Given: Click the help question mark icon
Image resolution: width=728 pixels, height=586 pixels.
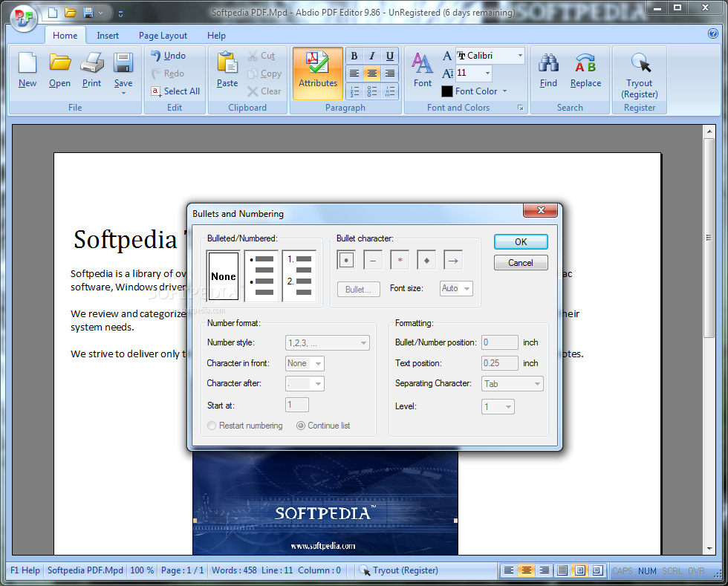Looking at the screenshot, I should 712,33.
